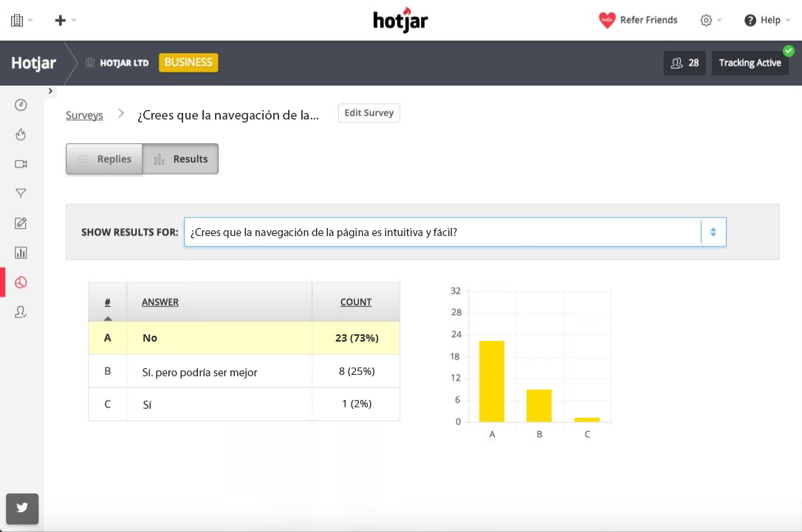Open the plus add-new dropdown
Viewport: 802px width, 532px height.
(65, 21)
